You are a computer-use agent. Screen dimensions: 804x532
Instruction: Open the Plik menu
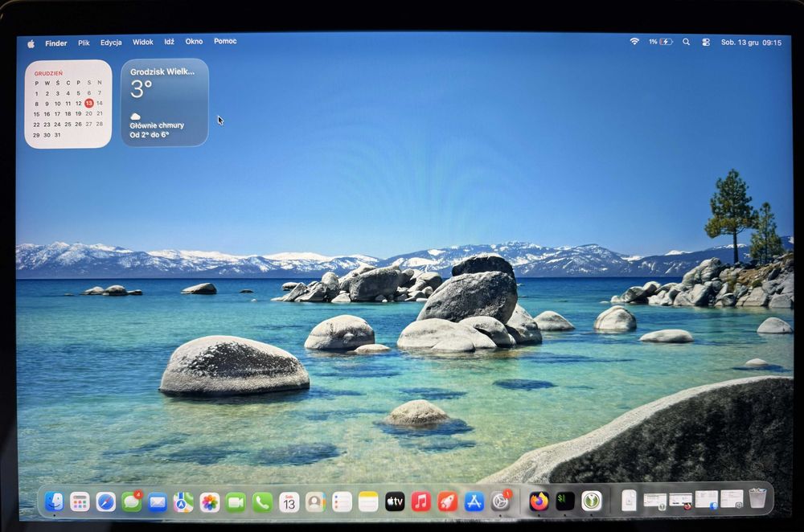pos(84,43)
